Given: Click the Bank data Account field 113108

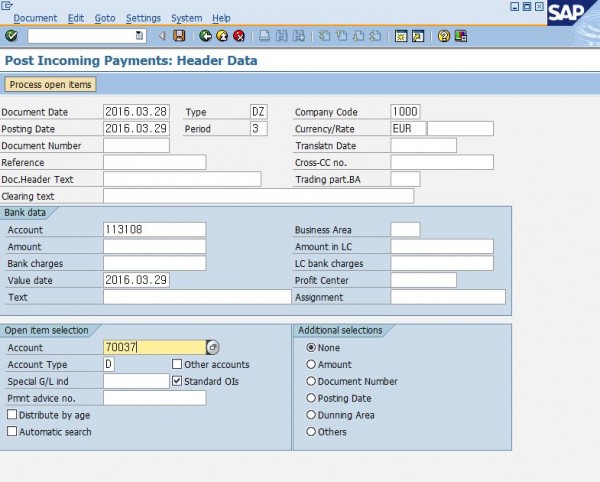Looking at the screenshot, I should point(155,230).
